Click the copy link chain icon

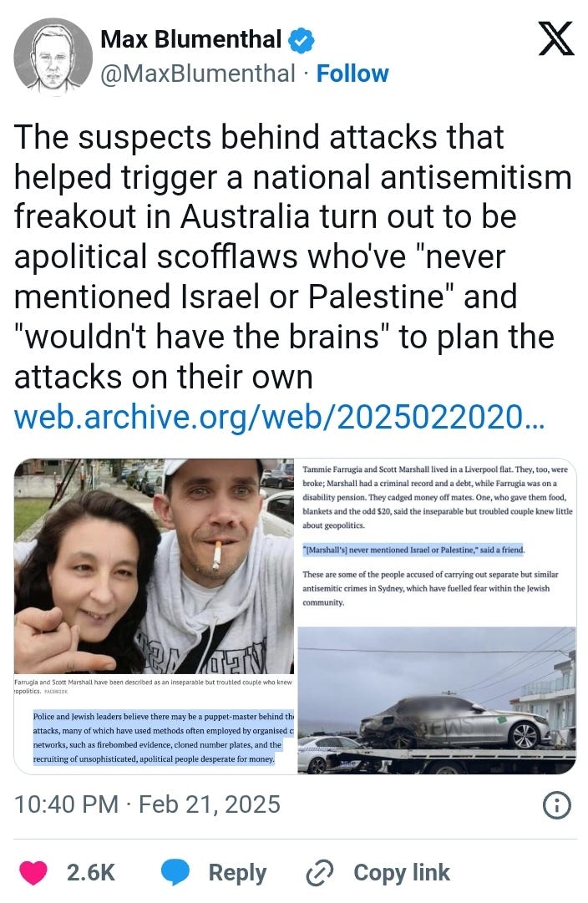coord(320,873)
